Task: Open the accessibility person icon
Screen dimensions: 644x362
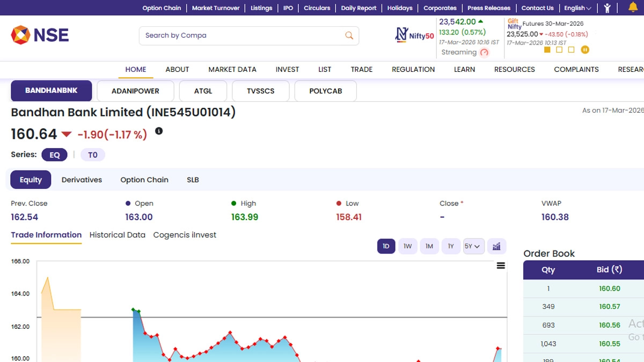Action: tap(607, 8)
